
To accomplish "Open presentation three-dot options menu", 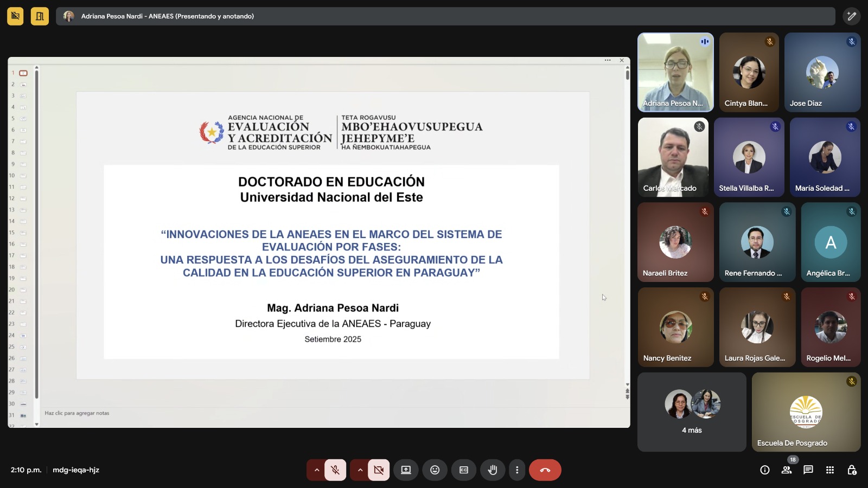I will pyautogui.click(x=608, y=60).
